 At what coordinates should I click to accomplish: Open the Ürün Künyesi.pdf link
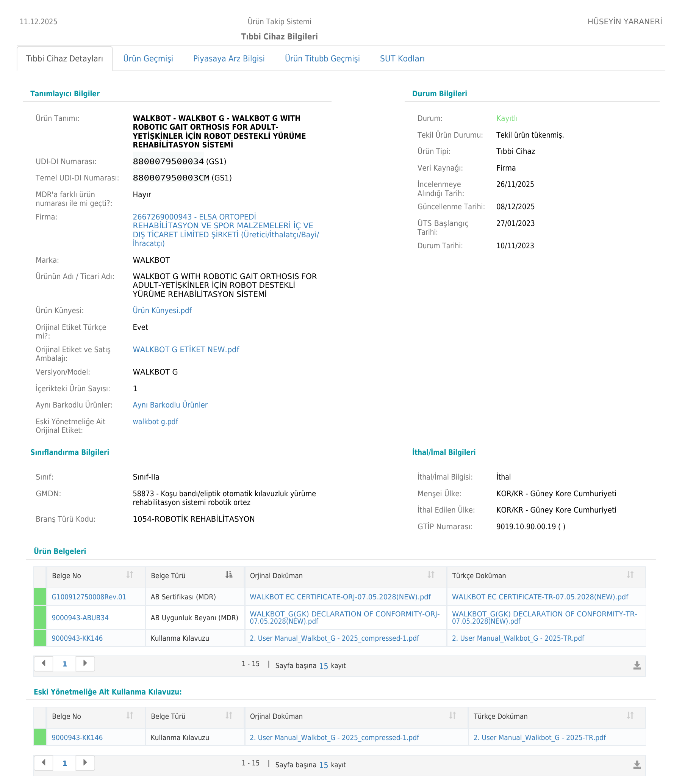point(162,311)
